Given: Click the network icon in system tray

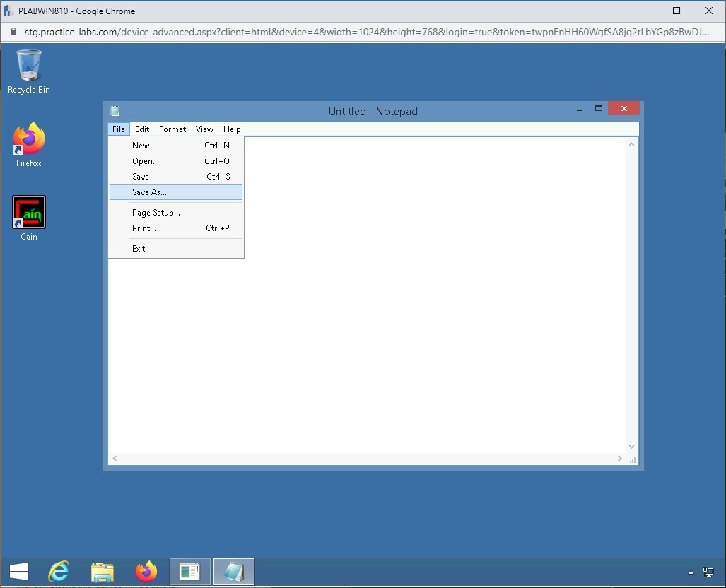Looking at the screenshot, I should [x=708, y=572].
